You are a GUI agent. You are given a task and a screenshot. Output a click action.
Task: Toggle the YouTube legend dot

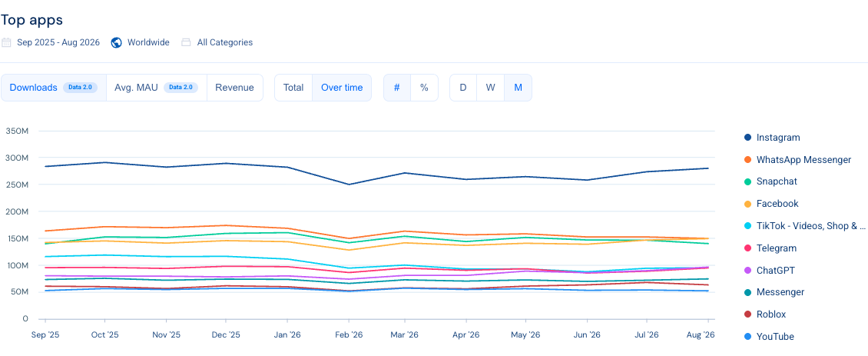point(748,337)
